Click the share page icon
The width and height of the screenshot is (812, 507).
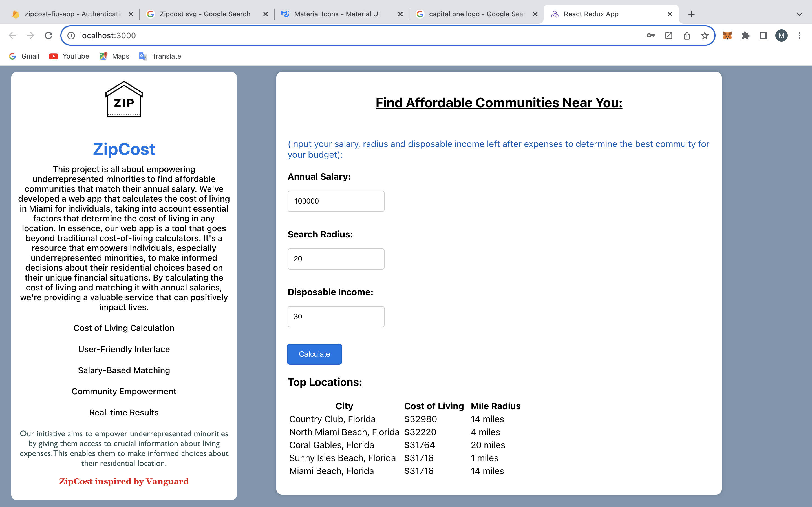click(687, 35)
